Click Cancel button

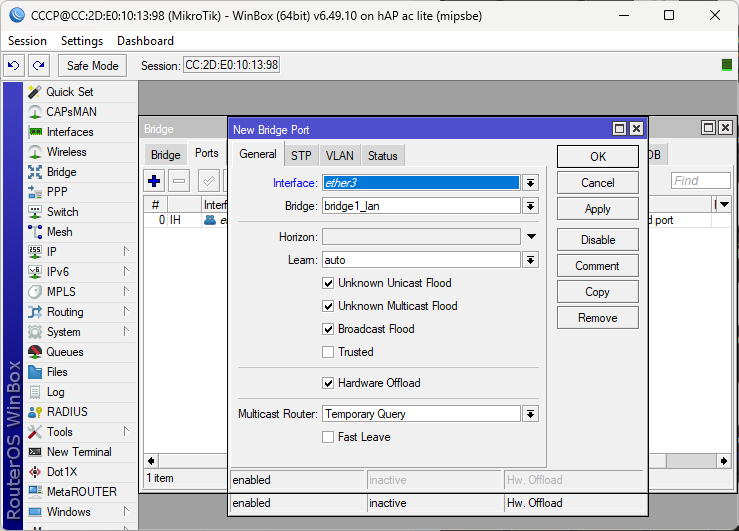pyautogui.click(x=598, y=183)
